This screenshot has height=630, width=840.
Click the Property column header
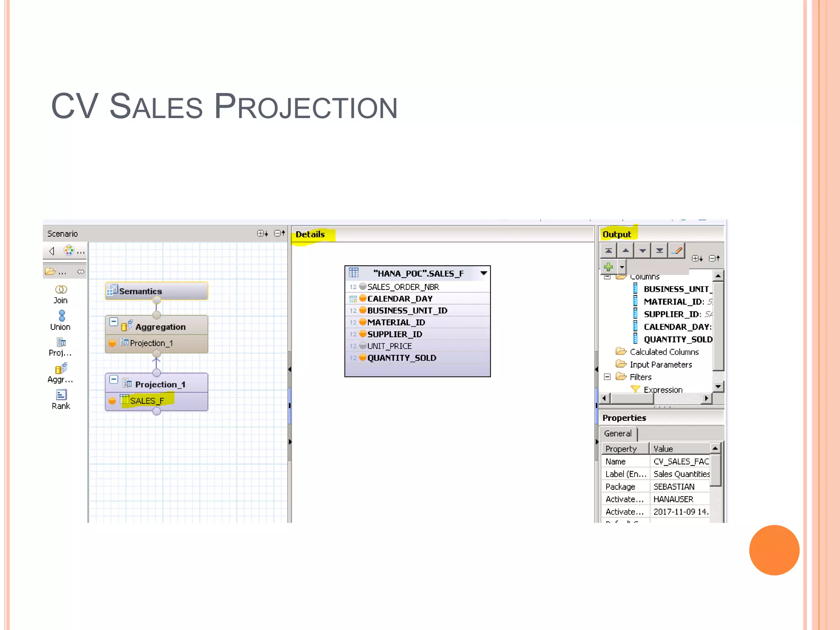tap(625, 448)
